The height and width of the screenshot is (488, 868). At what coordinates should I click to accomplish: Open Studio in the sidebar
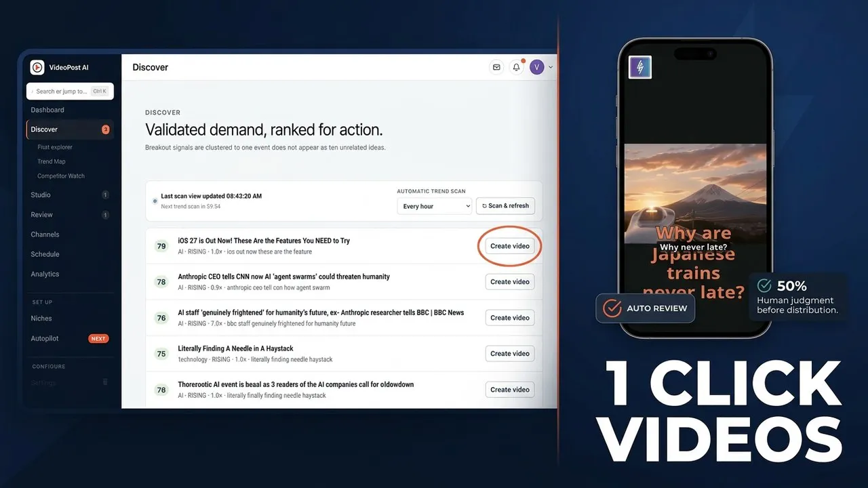point(41,195)
